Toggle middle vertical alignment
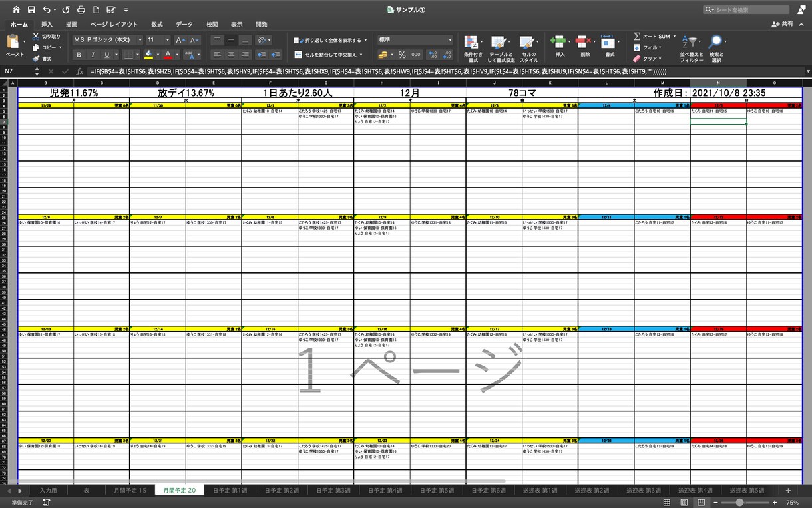 click(231, 40)
